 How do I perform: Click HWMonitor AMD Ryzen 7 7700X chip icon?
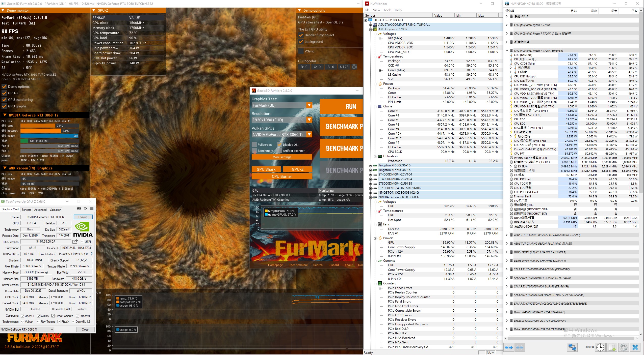point(375,29)
